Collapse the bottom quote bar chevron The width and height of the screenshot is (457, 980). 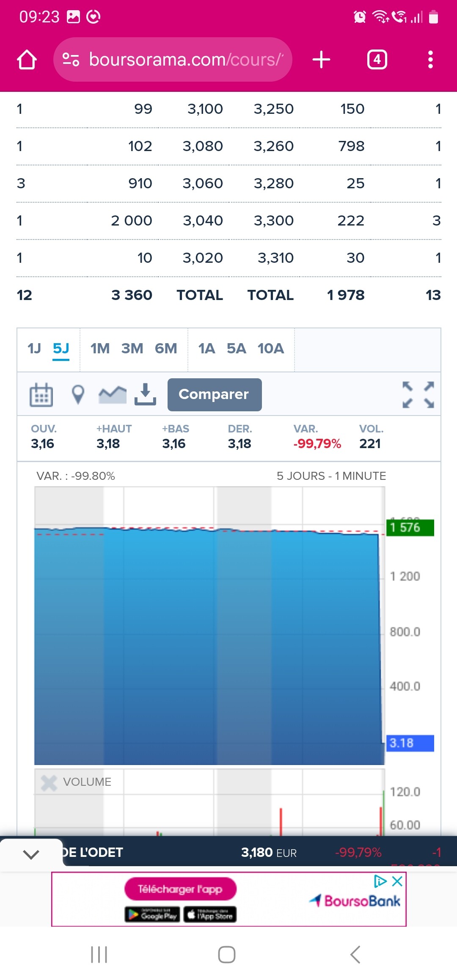coord(31,854)
